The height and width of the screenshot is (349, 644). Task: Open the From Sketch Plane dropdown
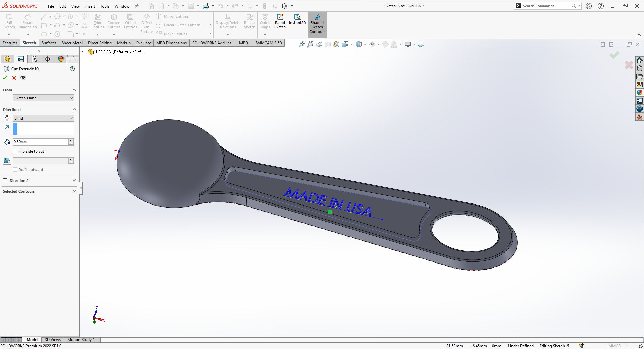pos(44,98)
